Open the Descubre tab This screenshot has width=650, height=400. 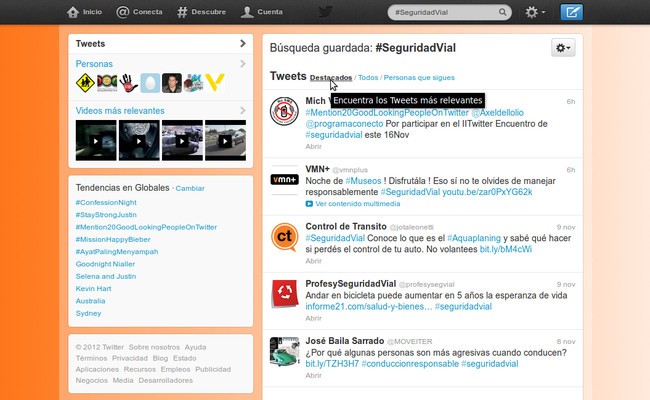coord(201,12)
